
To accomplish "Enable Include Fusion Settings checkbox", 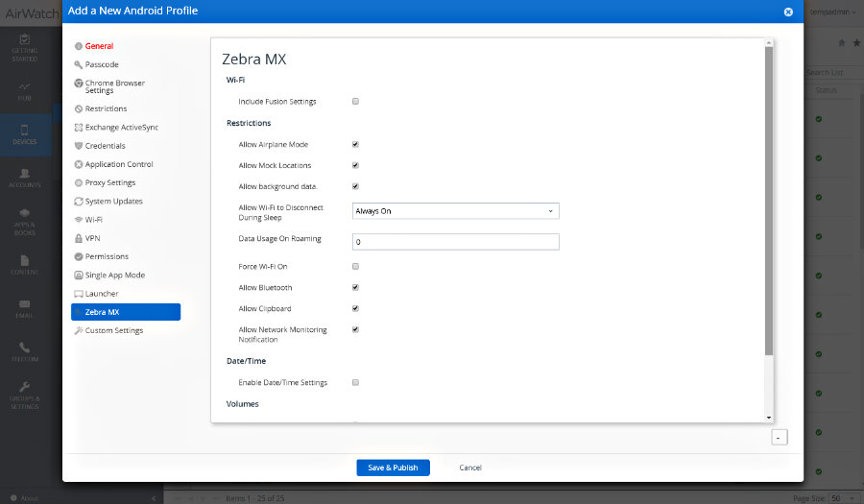I will tap(355, 101).
